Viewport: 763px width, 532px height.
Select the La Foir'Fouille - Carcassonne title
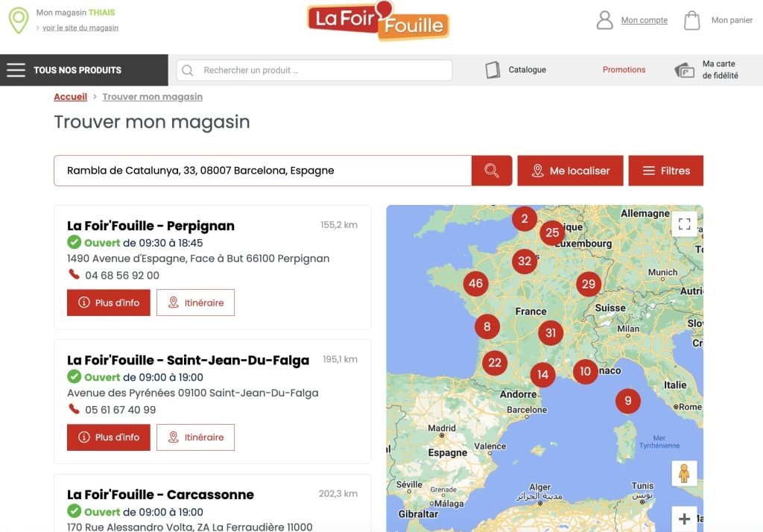coord(161,495)
